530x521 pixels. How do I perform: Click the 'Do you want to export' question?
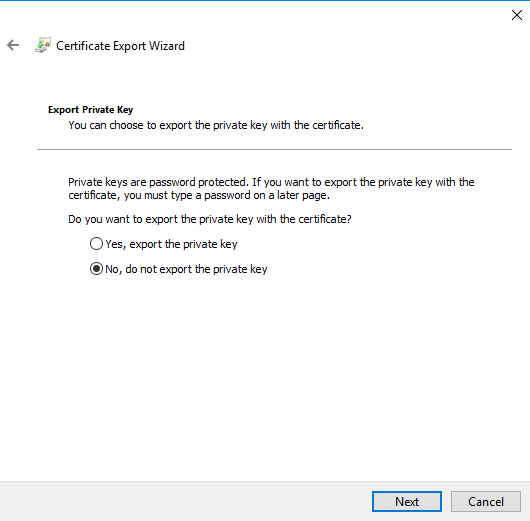(210, 219)
